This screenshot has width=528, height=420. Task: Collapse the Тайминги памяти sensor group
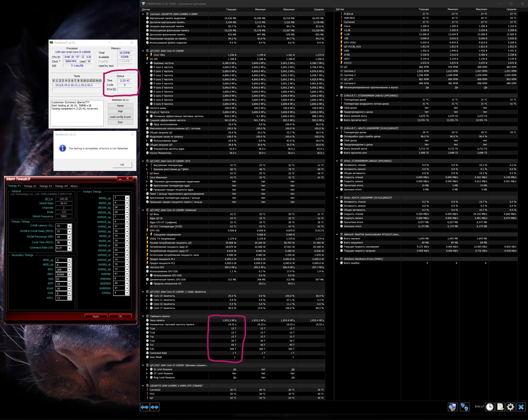(143, 316)
